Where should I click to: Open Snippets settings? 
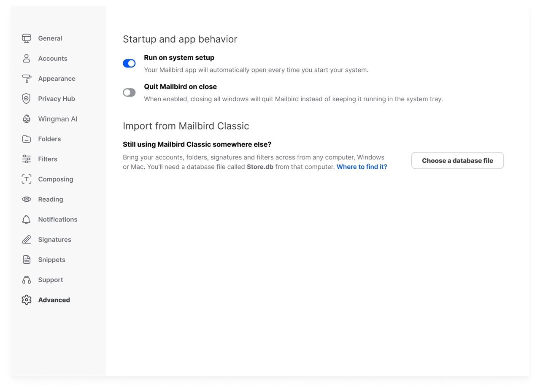click(x=52, y=260)
